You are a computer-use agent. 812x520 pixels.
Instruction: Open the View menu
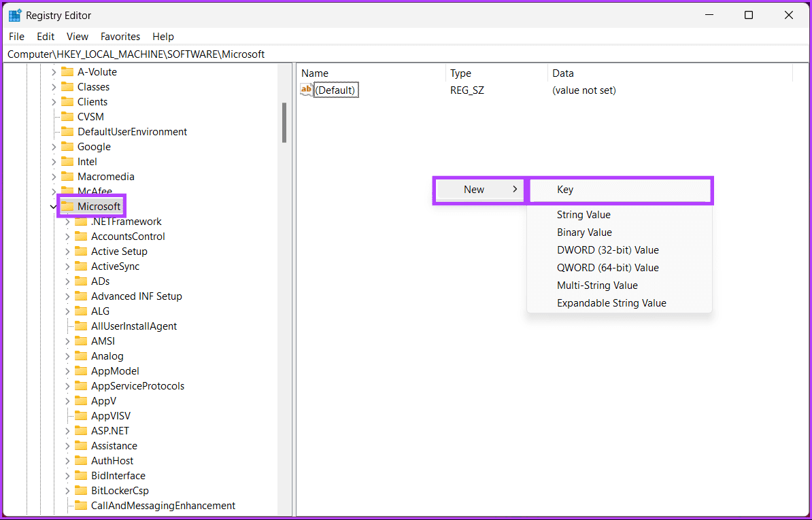pyautogui.click(x=78, y=37)
